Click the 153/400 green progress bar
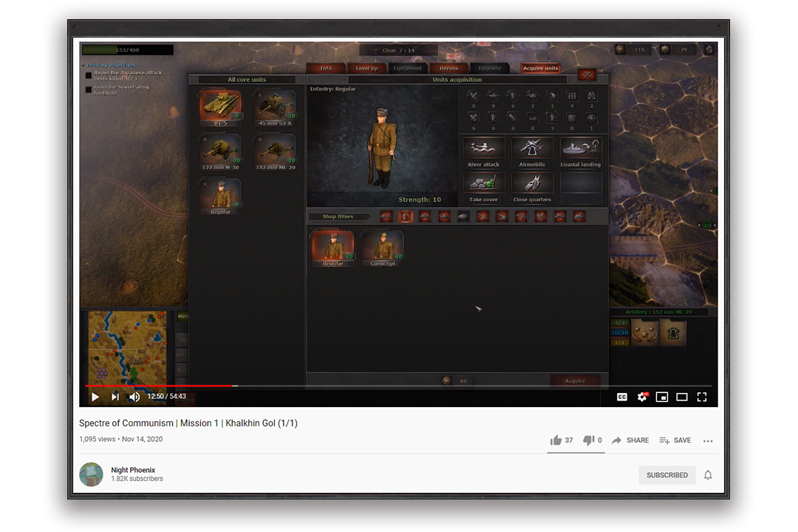The height and width of the screenshot is (532, 798). (x=128, y=50)
